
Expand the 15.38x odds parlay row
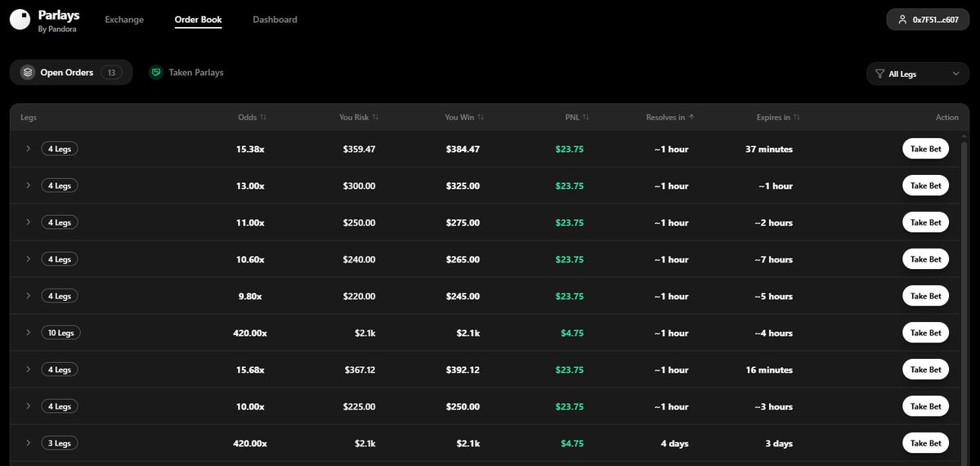tap(28, 149)
